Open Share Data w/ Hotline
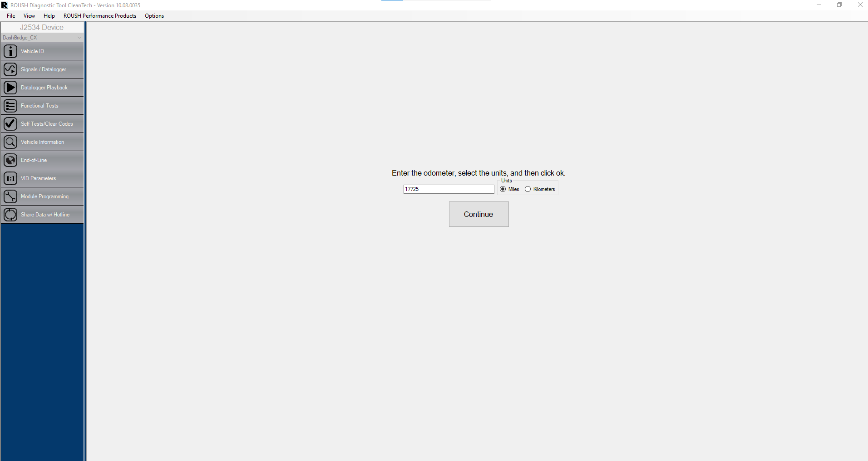 tap(42, 214)
